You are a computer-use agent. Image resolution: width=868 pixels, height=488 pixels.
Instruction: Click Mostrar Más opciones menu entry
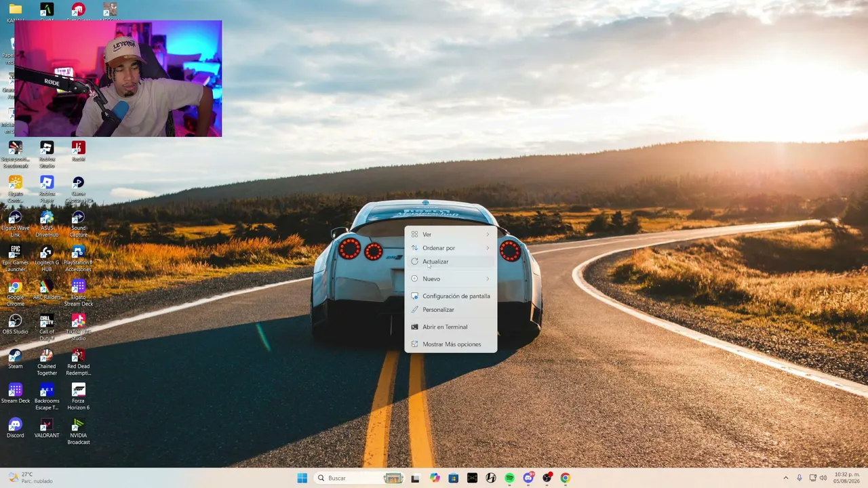point(450,344)
